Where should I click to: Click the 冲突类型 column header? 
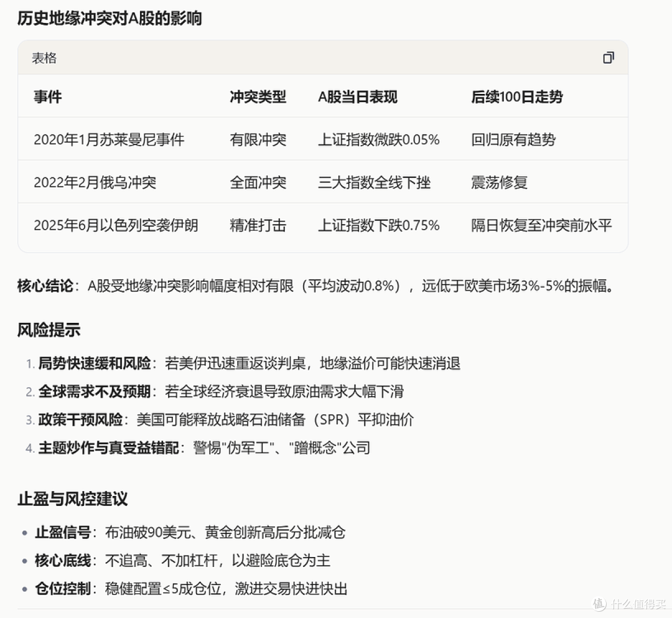coord(258,97)
